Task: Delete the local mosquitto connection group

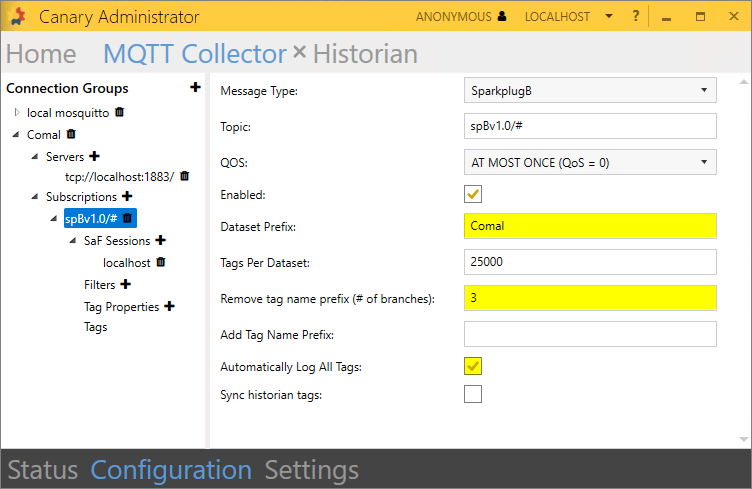Action: (x=120, y=112)
